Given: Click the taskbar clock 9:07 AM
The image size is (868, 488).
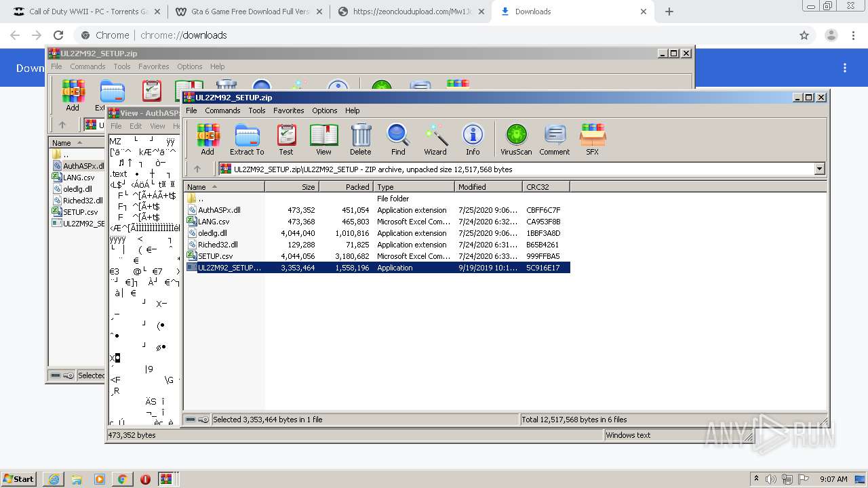Looking at the screenshot, I should point(833,479).
